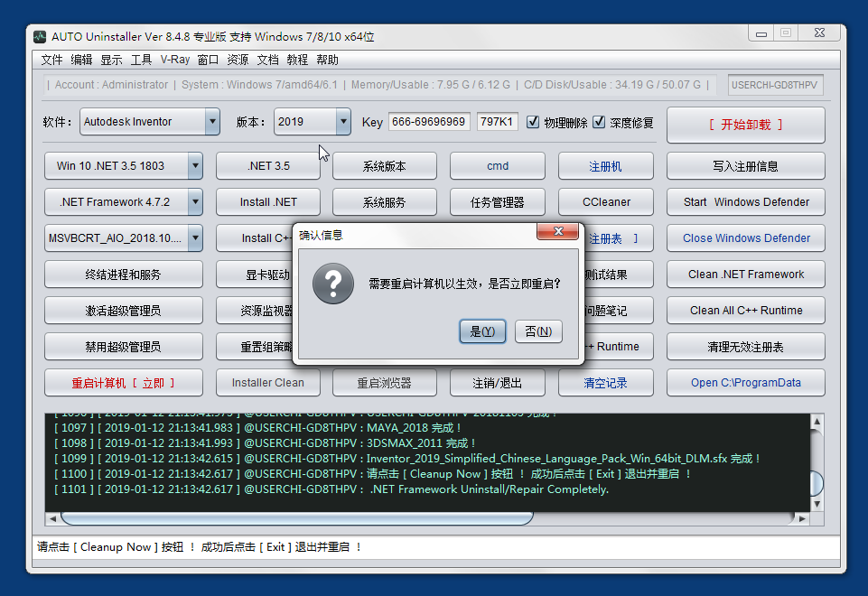
Task: Launch CCleaner button
Action: [605, 202]
